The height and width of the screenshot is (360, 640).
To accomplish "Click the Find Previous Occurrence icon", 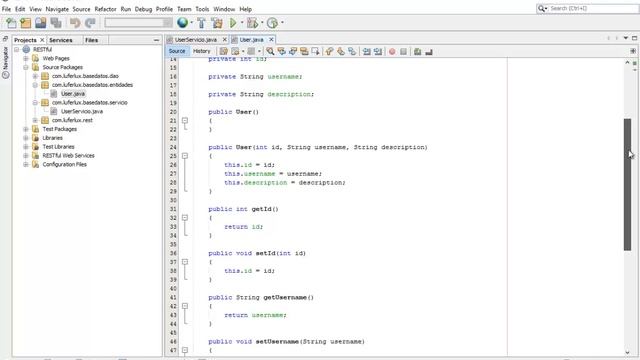I will (281, 51).
